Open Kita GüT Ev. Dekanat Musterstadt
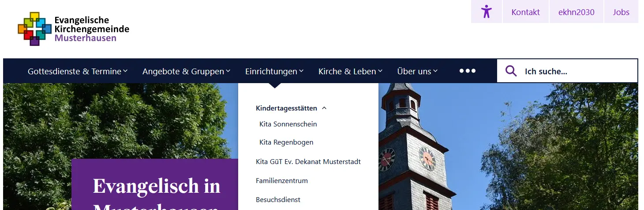Viewport: 644px width, 210px height. click(x=308, y=162)
